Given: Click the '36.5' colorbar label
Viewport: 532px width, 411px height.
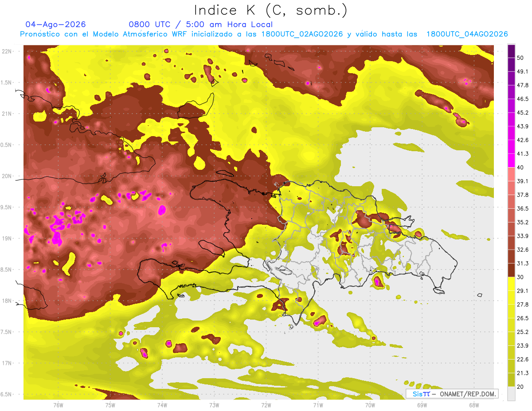Looking at the screenshot, I should [523, 208].
